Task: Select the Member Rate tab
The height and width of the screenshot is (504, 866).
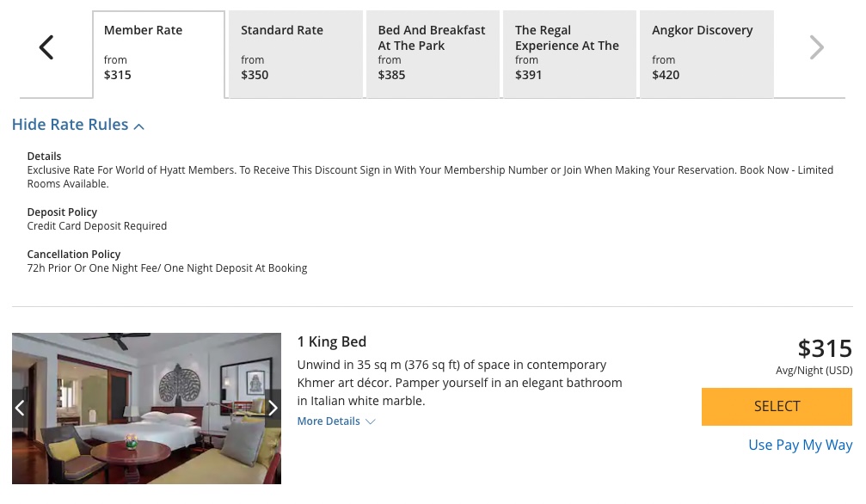Action: tap(159, 53)
